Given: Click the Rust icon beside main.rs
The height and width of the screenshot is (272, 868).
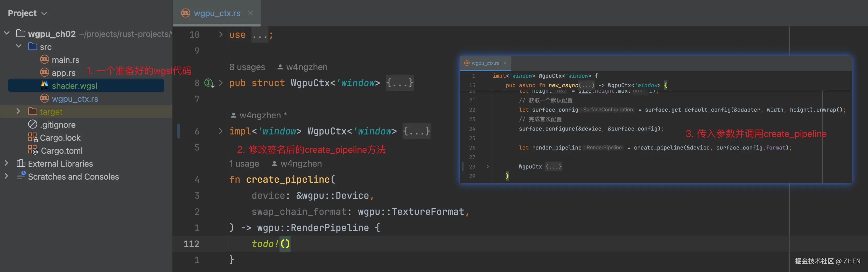Looking at the screenshot, I should pos(45,59).
